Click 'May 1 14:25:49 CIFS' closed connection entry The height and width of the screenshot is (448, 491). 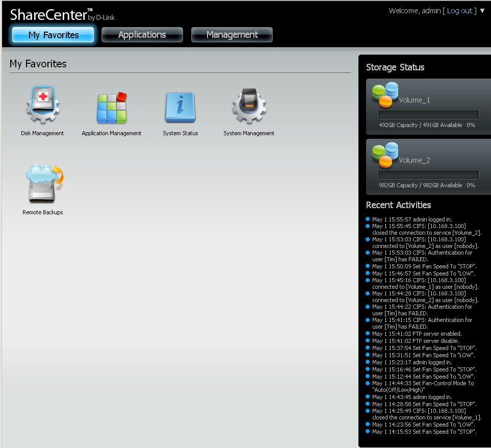(427, 414)
